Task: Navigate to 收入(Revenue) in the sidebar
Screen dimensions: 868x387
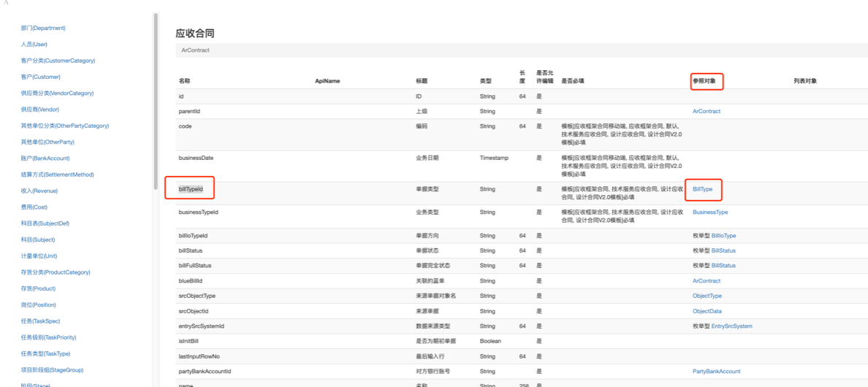Action: click(39, 191)
